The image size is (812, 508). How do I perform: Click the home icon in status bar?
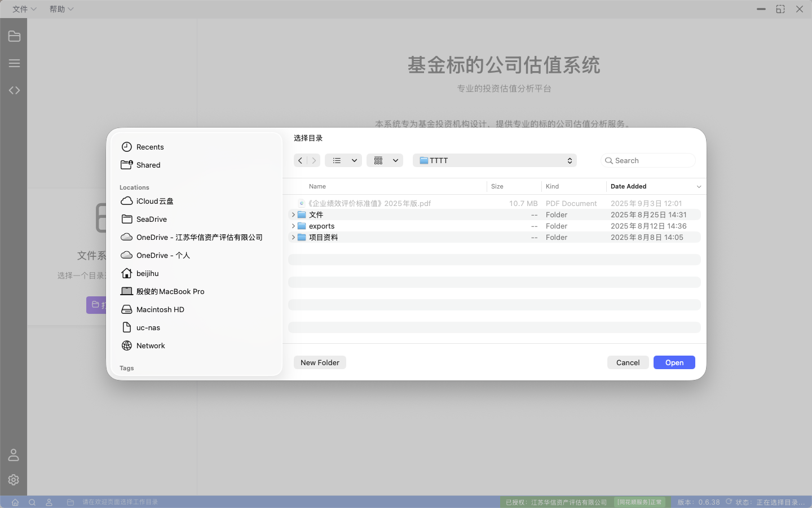[15, 502]
